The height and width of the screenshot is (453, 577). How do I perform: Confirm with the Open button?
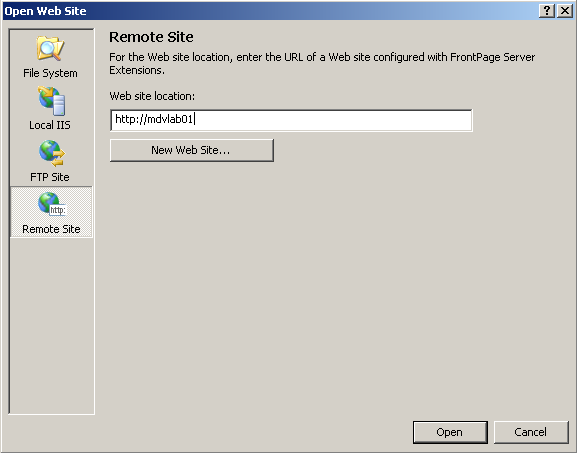pos(450,432)
